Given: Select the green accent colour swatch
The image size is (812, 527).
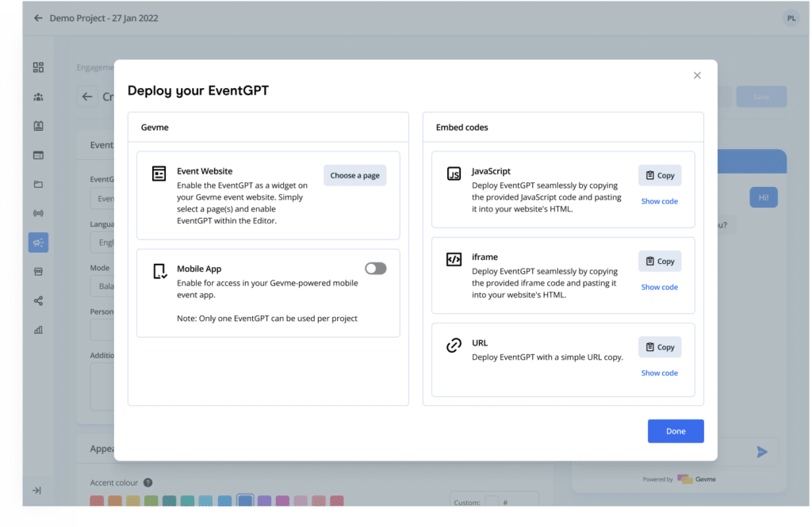Looking at the screenshot, I should (x=151, y=501).
